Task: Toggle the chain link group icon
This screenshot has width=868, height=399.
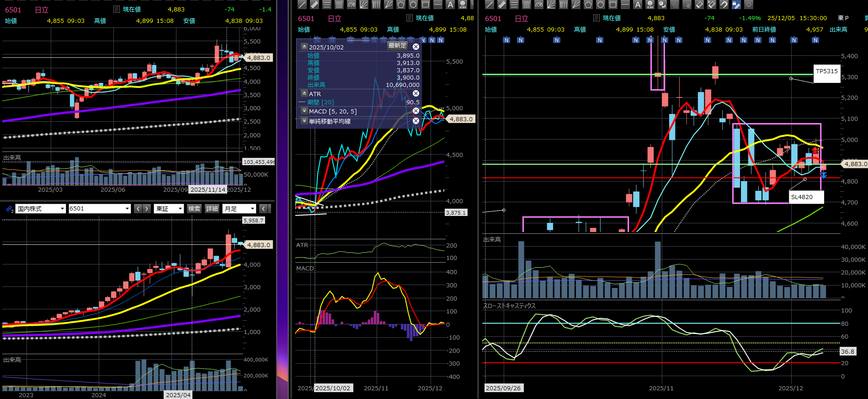Action: point(9,209)
